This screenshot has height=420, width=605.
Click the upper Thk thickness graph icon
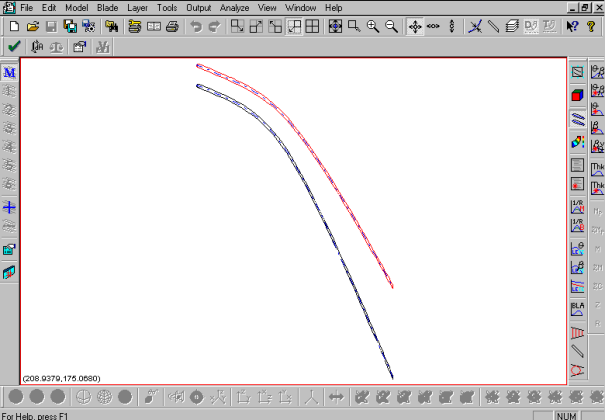click(x=597, y=169)
